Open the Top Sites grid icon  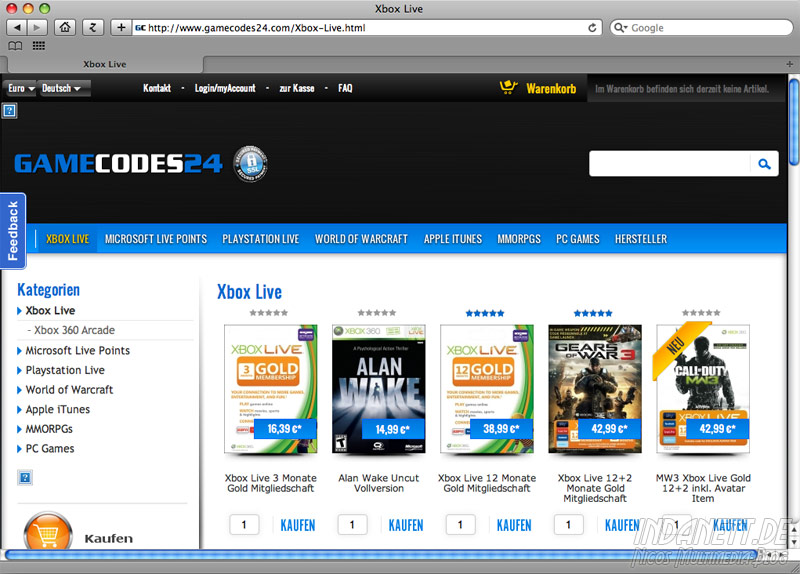pyautogui.click(x=39, y=46)
